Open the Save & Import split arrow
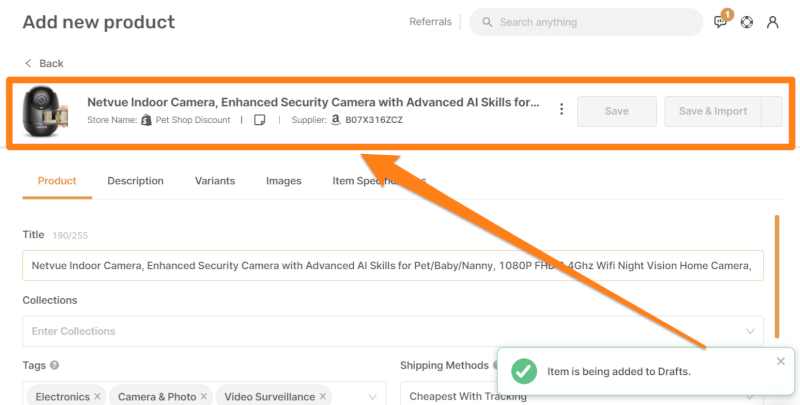This screenshot has height=405, width=800. click(771, 111)
